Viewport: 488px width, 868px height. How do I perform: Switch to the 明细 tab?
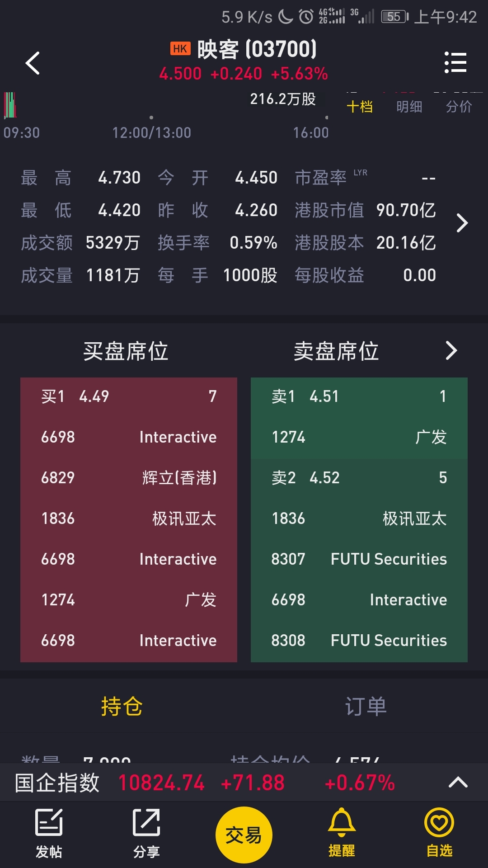point(409,107)
